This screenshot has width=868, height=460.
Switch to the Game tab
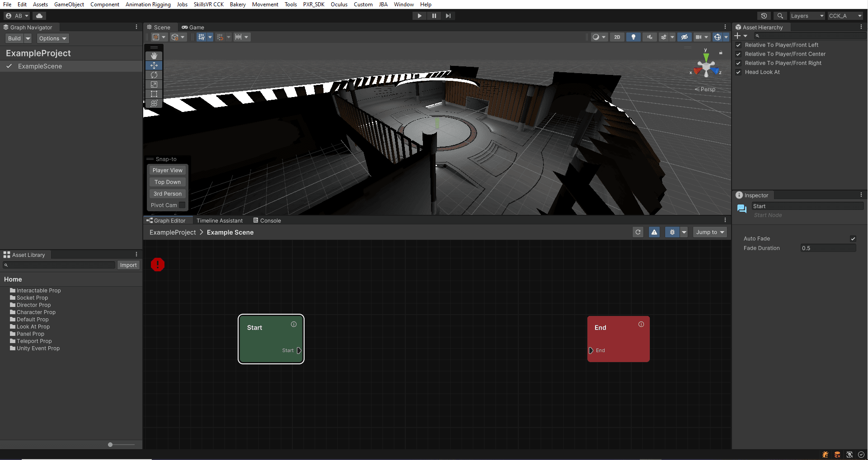[193, 27]
